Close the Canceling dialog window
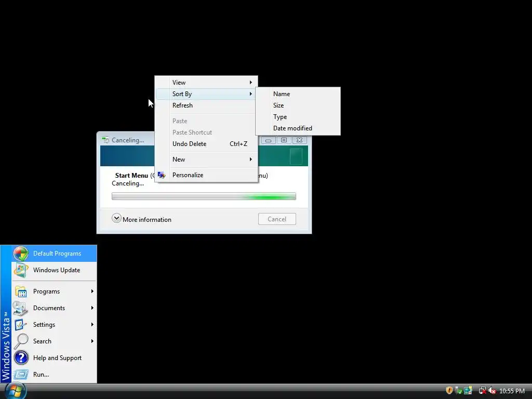The height and width of the screenshot is (399, 532). tap(299, 140)
